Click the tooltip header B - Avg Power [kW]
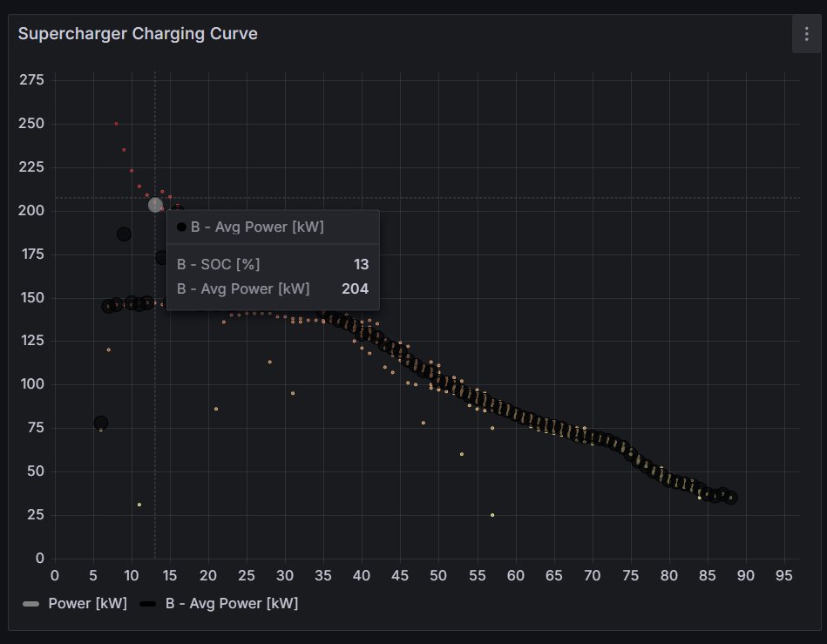The height and width of the screenshot is (644, 827). point(257,227)
